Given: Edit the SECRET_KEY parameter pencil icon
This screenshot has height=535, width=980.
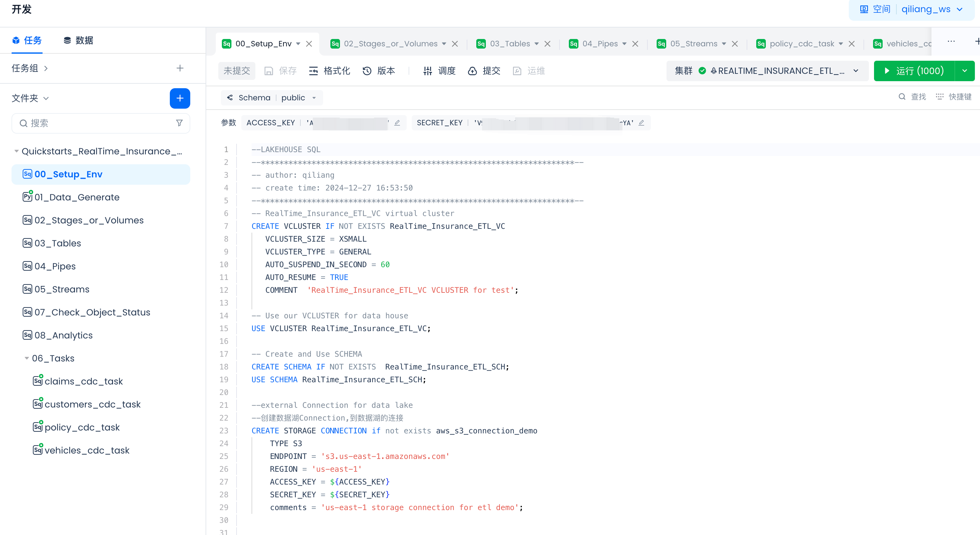Looking at the screenshot, I should (x=641, y=123).
